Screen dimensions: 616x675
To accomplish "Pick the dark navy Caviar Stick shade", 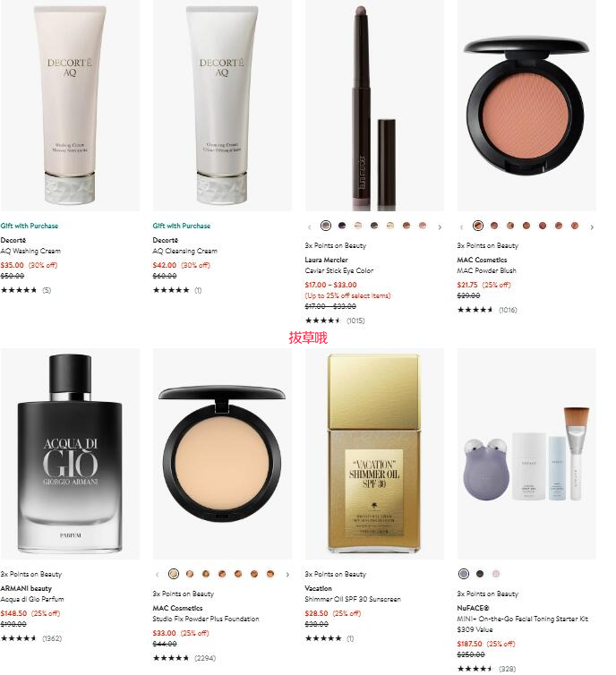I will point(342,225).
